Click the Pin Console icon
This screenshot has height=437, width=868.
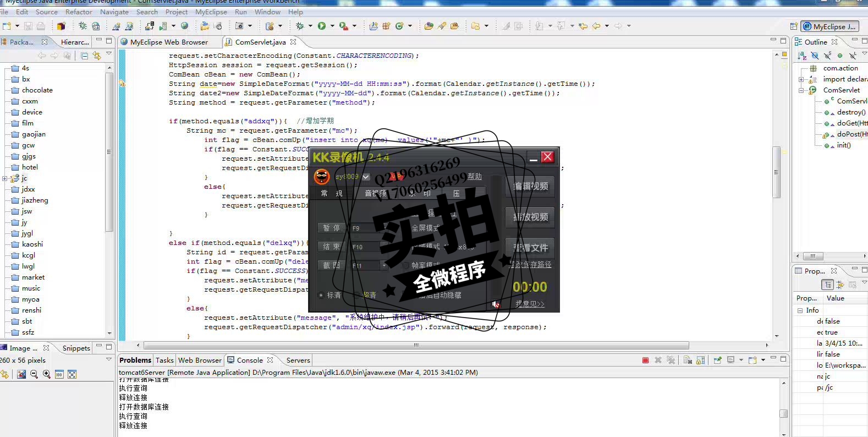click(x=718, y=360)
